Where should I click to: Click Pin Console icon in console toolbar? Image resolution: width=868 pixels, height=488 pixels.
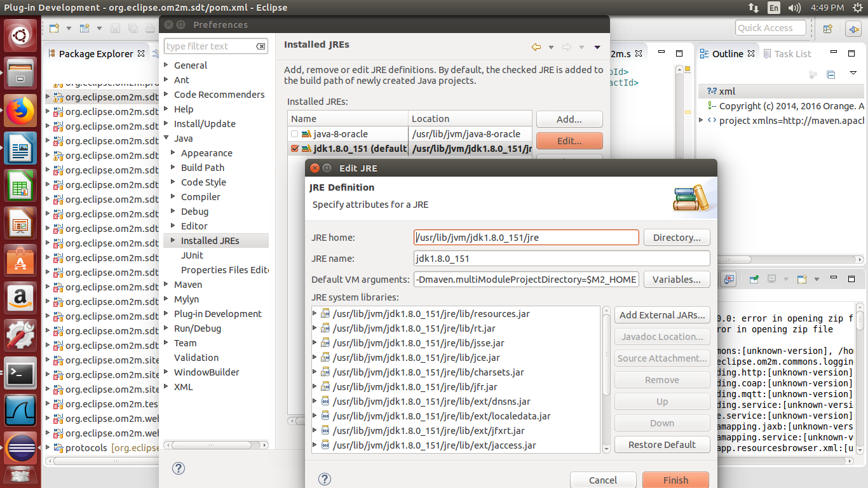point(754,279)
